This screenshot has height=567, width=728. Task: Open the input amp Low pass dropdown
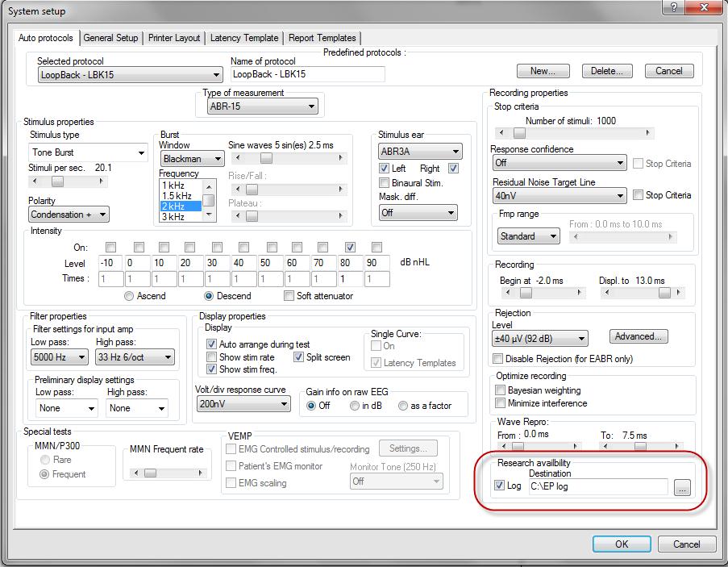point(60,357)
